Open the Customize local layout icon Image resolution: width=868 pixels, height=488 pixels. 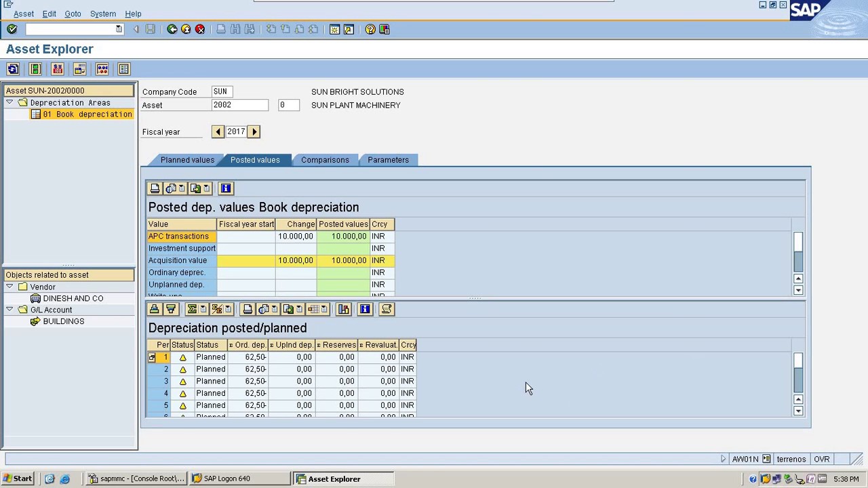pyautogui.click(x=384, y=29)
